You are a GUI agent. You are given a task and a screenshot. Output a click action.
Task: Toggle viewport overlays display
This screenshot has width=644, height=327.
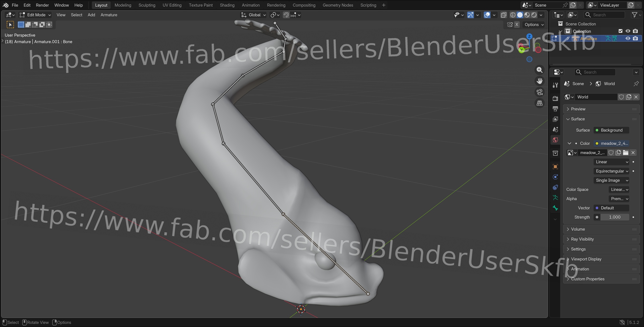487,15
